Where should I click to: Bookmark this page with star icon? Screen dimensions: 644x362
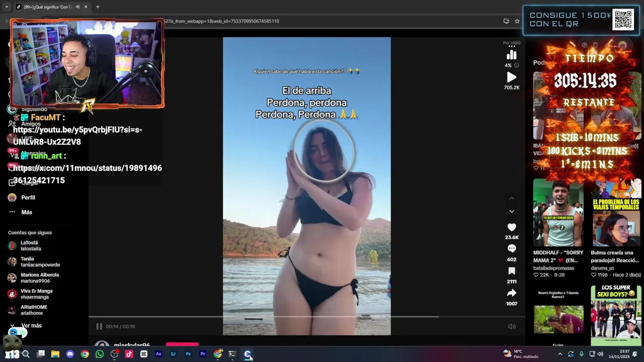coord(517,21)
